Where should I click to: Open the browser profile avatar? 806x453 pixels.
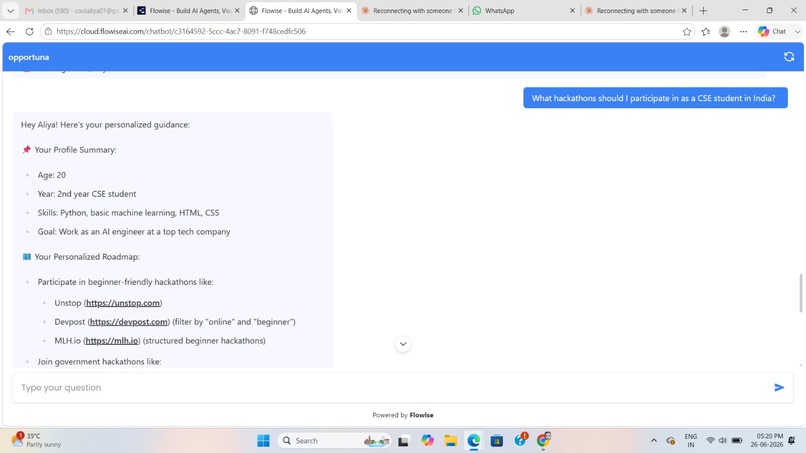pos(724,31)
